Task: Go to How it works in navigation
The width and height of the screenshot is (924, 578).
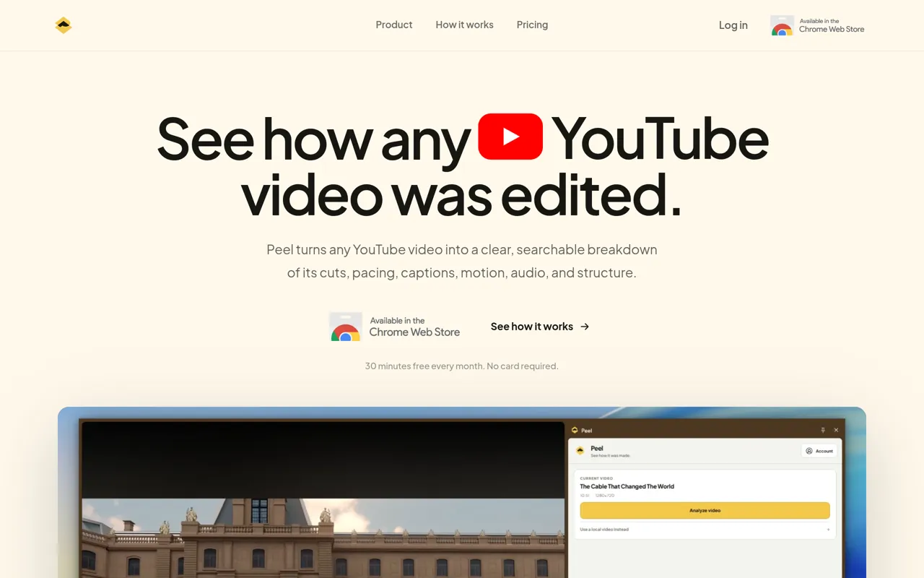Action: [465, 25]
